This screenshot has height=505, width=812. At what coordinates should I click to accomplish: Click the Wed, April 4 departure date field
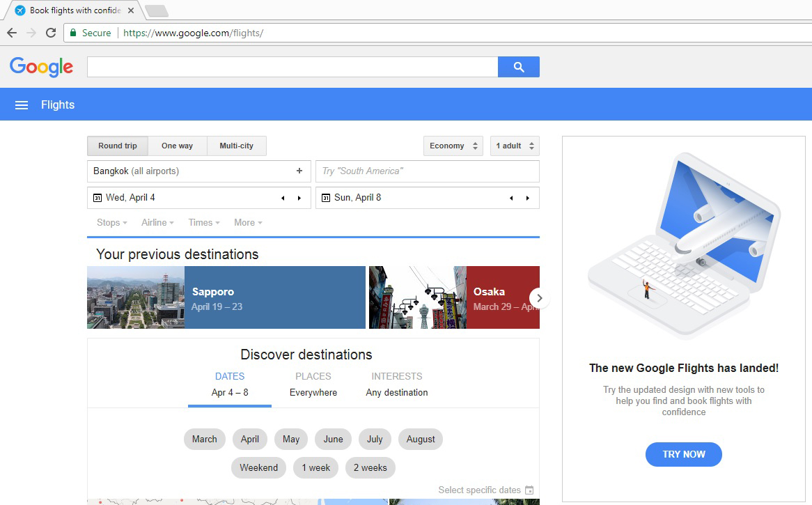point(199,198)
